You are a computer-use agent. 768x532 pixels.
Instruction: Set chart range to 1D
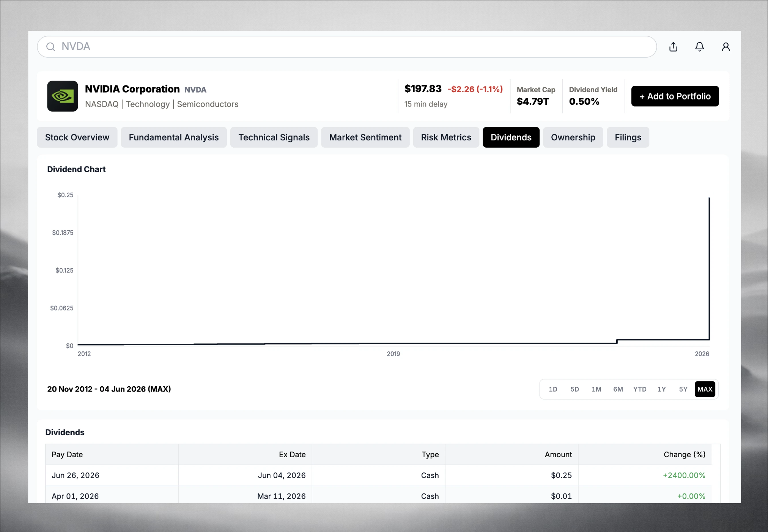pos(553,389)
